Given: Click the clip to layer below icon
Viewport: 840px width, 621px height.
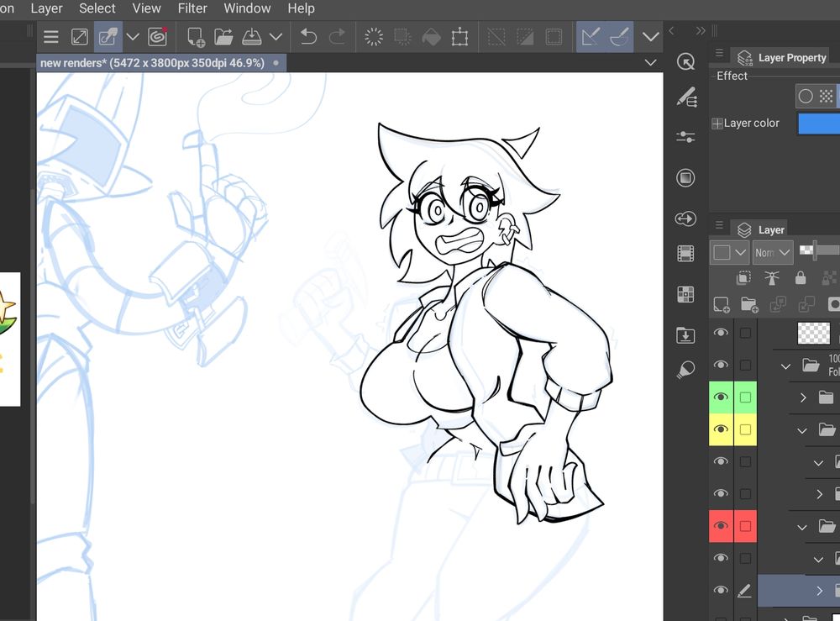Looking at the screenshot, I should pyautogui.click(x=743, y=277).
